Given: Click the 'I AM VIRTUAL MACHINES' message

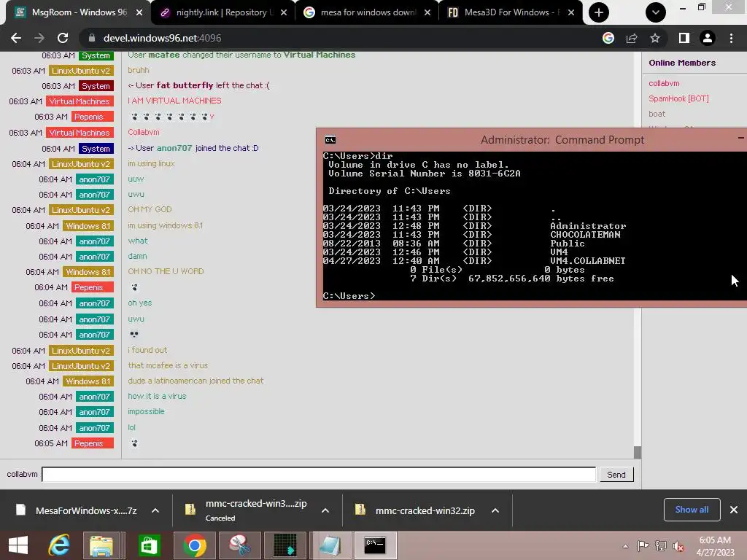Looking at the screenshot, I should 174,101.
